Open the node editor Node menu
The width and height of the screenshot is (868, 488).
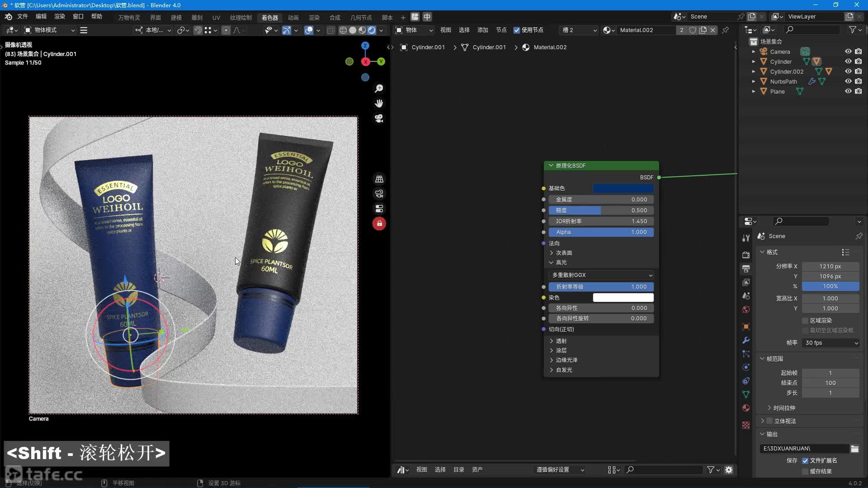pyautogui.click(x=501, y=30)
